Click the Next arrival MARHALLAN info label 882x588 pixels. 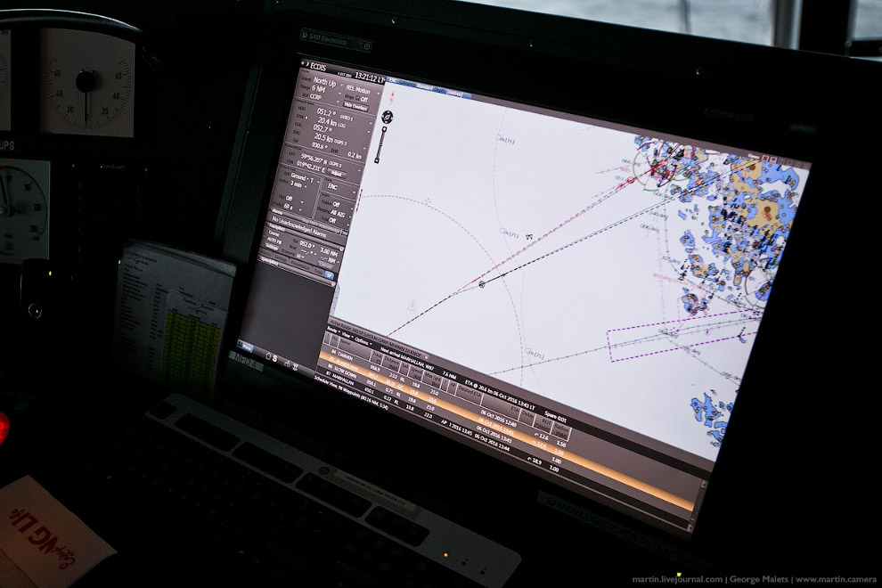[x=408, y=358]
